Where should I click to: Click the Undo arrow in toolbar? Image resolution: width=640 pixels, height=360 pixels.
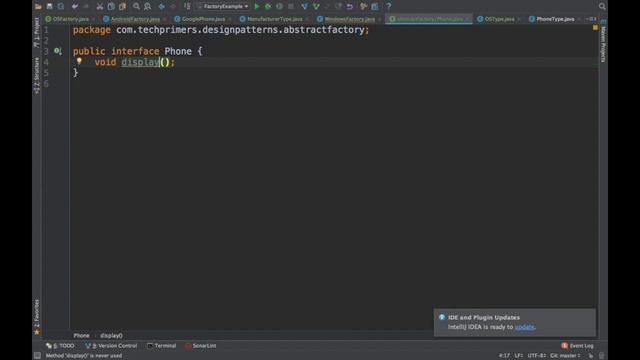[75, 7]
